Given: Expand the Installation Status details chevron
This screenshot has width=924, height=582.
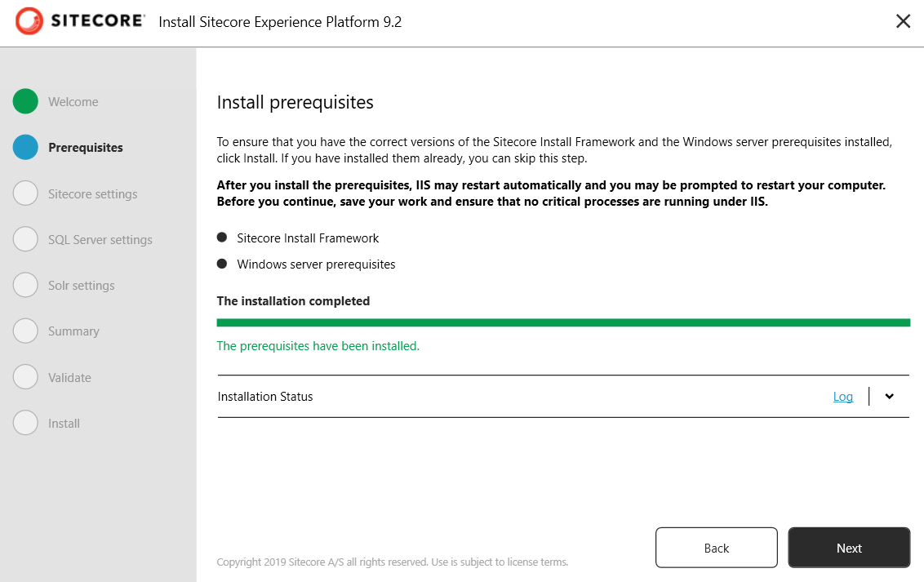Looking at the screenshot, I should (889, 397).
